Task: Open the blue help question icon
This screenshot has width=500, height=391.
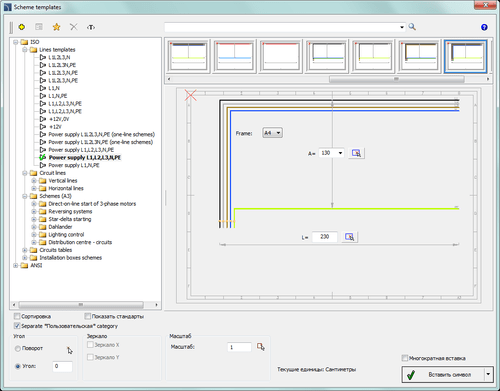Action: (x=484, y=27)
